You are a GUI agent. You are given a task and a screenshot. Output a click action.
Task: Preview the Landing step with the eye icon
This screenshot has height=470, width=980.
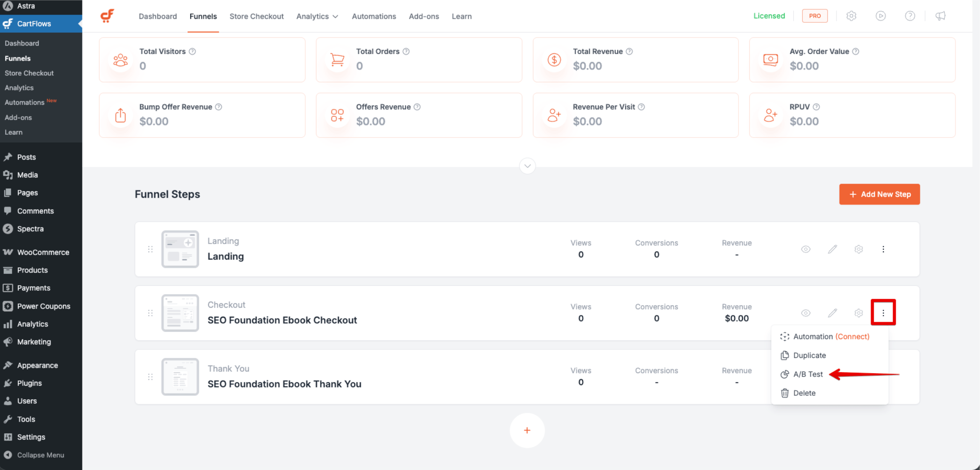(x=805, y=249)
